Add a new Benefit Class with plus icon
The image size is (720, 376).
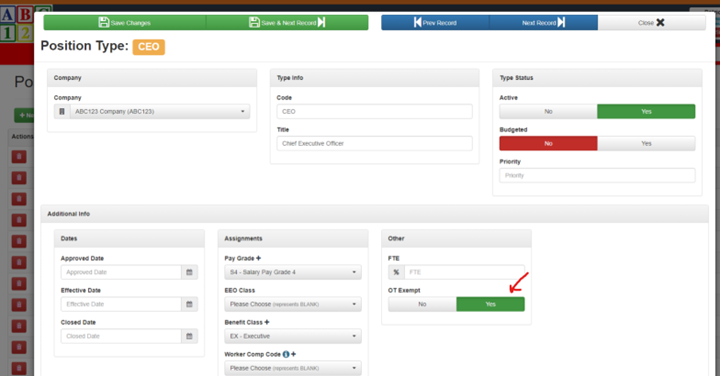pyautogui.click(x=267, y=322)
